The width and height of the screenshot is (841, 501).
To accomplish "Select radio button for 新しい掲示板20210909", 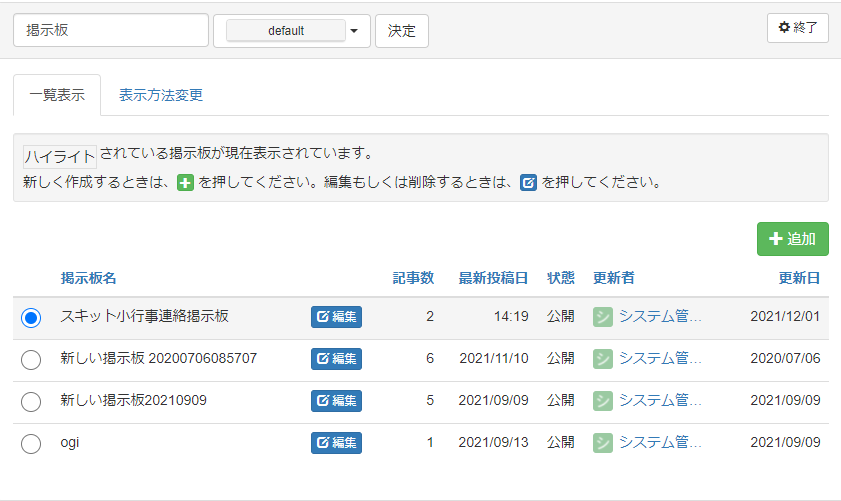I will point(31,401).
